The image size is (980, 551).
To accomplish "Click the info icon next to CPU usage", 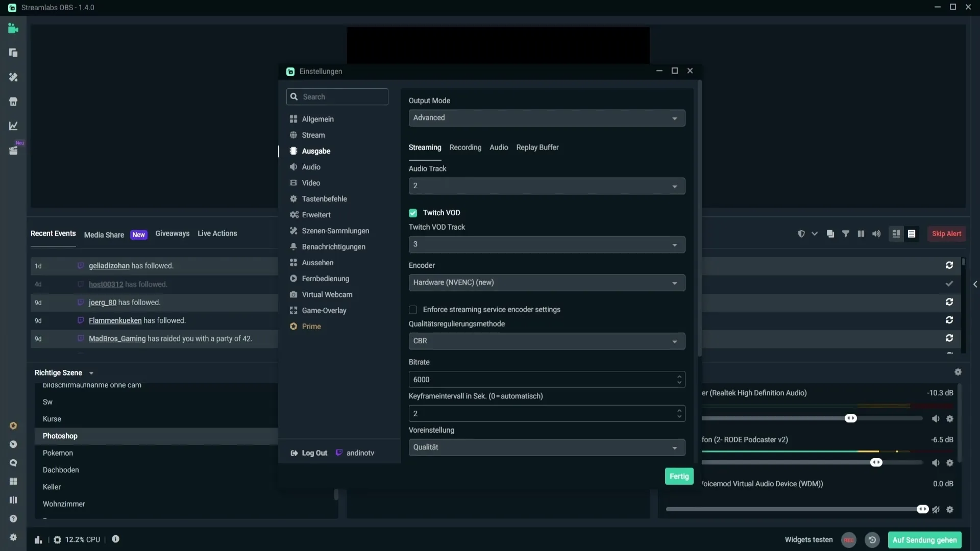I will coord(116,539).
